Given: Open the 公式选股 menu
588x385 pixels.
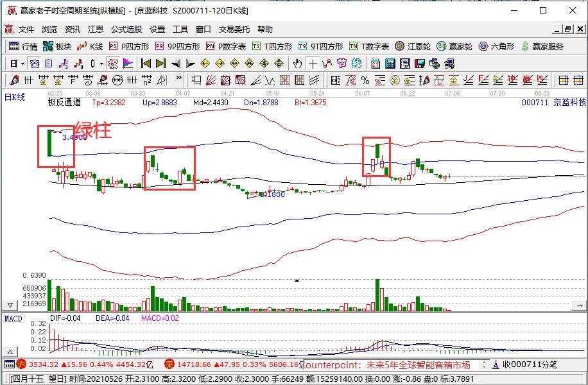Looking at the screenshot, I should click(x=126, y=30).
